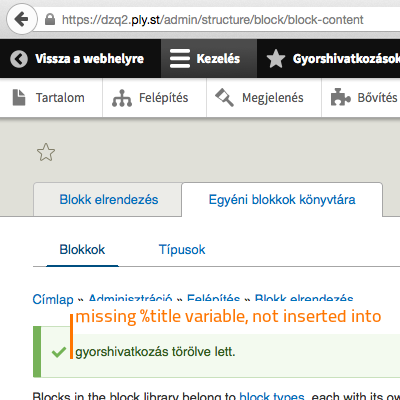Switch to Blokk elrendezés tab
Image resolution: width=400 pixels, height=400 pixels.
point(108,200)
